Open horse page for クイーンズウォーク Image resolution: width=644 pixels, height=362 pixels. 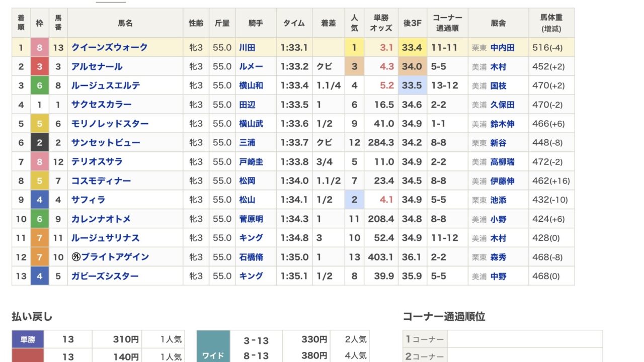point(109,47)
